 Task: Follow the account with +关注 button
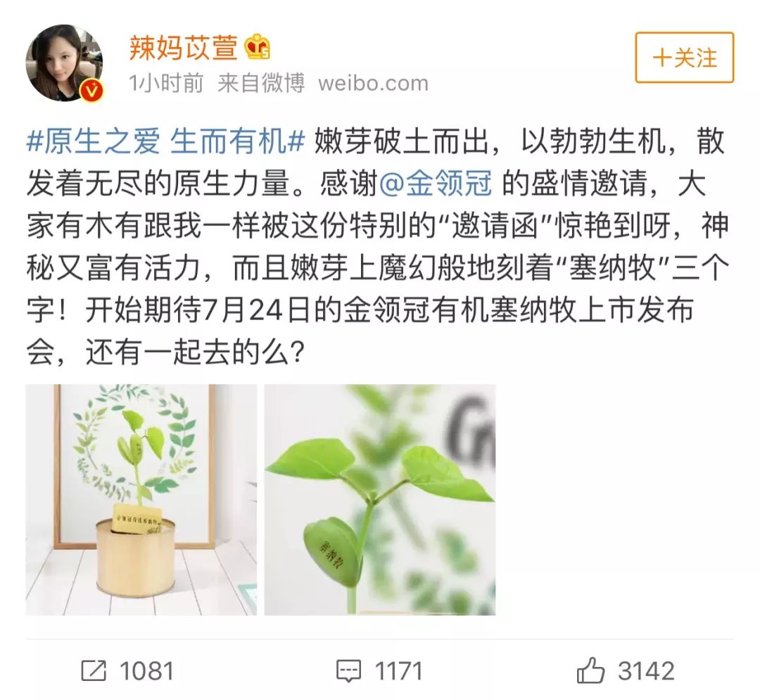[x=685, y=58]
